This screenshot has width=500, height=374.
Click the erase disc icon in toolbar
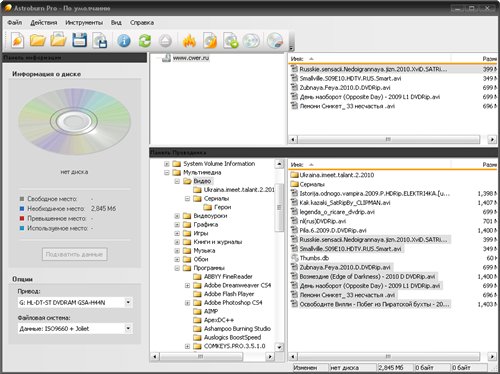pyautogui.click(x=275, y=41)
